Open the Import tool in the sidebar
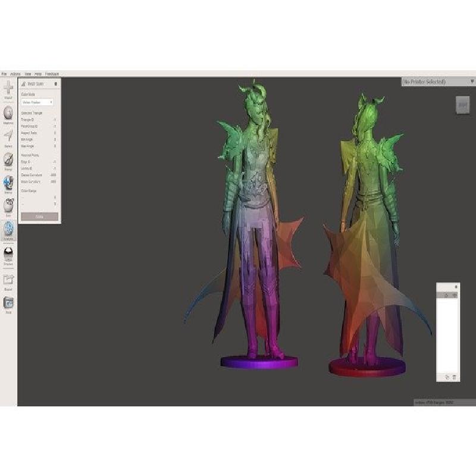This screenshot has height=476, width=476. click(8, 90)
